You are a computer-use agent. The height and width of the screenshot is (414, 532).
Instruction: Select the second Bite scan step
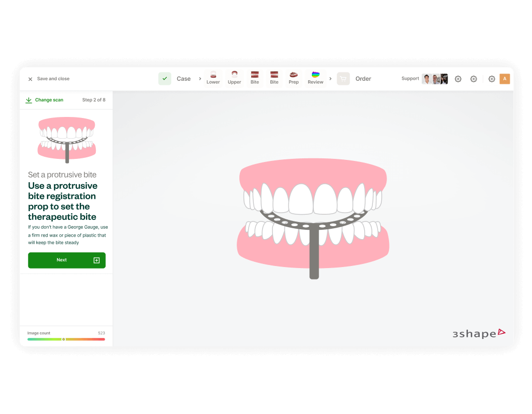(274, 78)
